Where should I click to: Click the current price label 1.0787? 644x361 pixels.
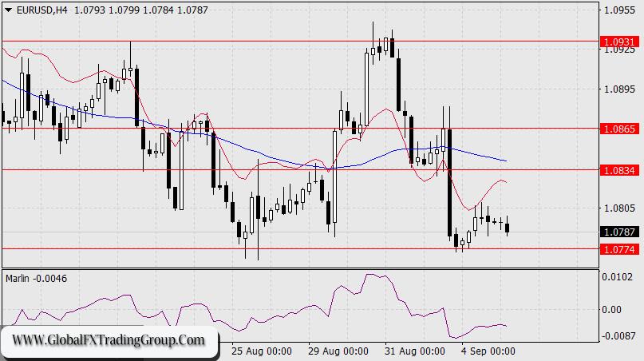point(620,232)
